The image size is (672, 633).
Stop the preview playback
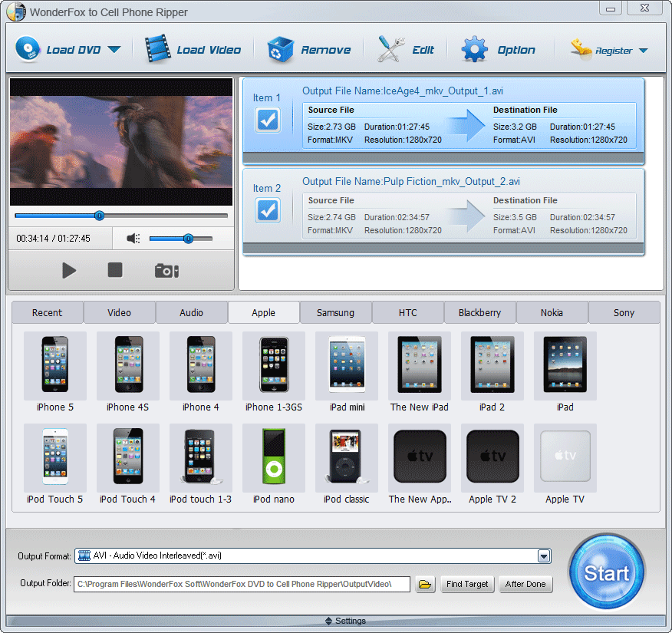[115, 270]
